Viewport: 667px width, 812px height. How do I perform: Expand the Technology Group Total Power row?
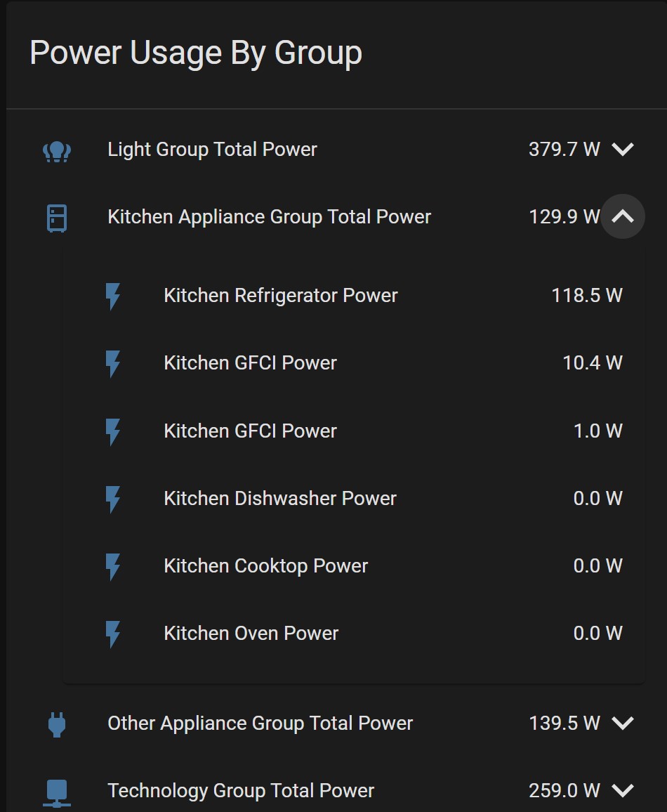click(x=622, y=790)
